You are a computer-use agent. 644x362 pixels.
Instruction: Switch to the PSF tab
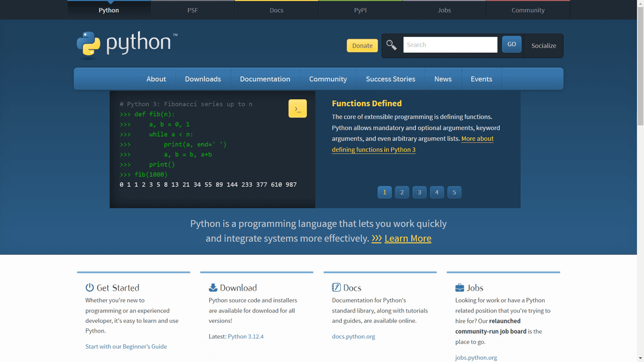tap(192, 9)
